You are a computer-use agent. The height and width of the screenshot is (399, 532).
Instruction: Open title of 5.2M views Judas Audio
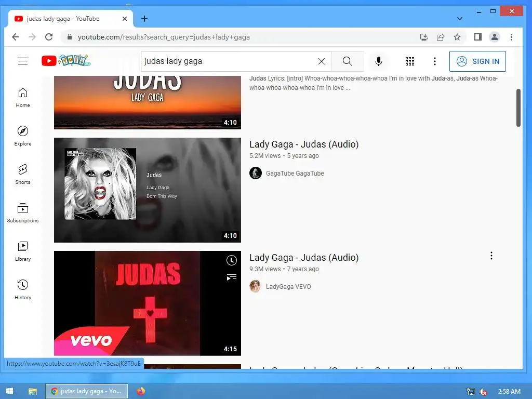click(x=304, y=144)
